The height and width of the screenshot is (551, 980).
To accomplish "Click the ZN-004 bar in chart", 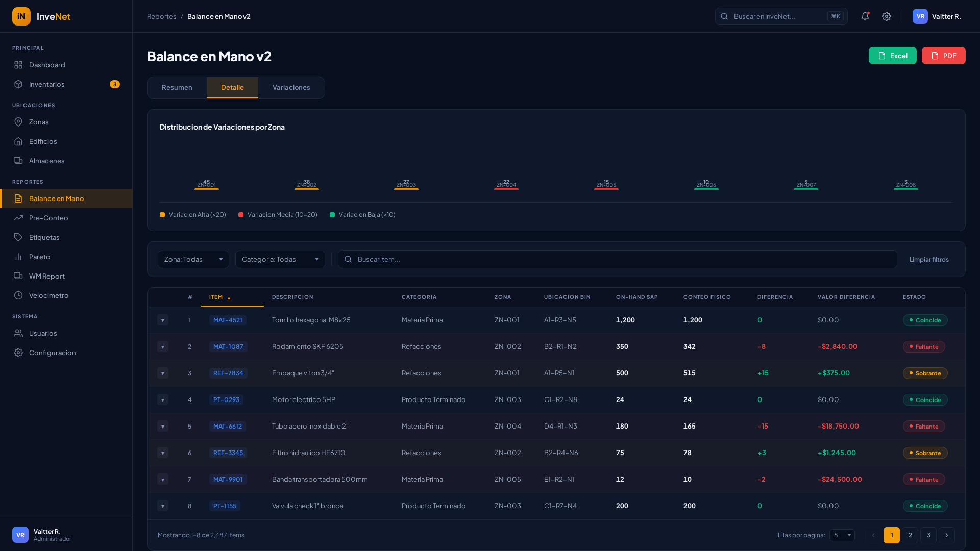I will pyautogui.click(x=506, y=188).
